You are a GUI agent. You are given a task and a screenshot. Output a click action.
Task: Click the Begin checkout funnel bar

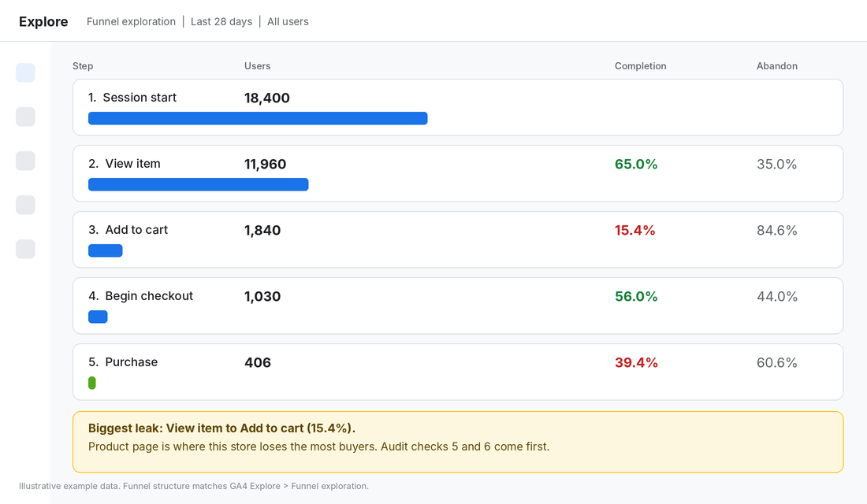(98, 317)
